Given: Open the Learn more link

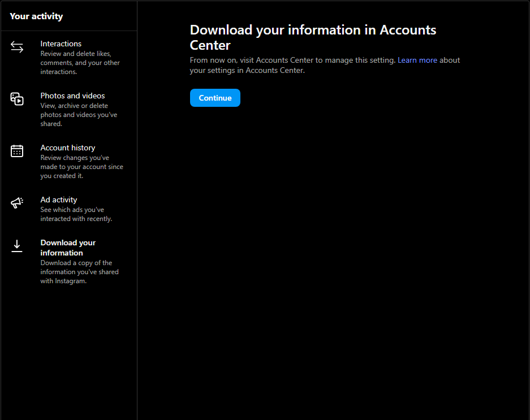Looking at the screenshot, I should [417, 60].
